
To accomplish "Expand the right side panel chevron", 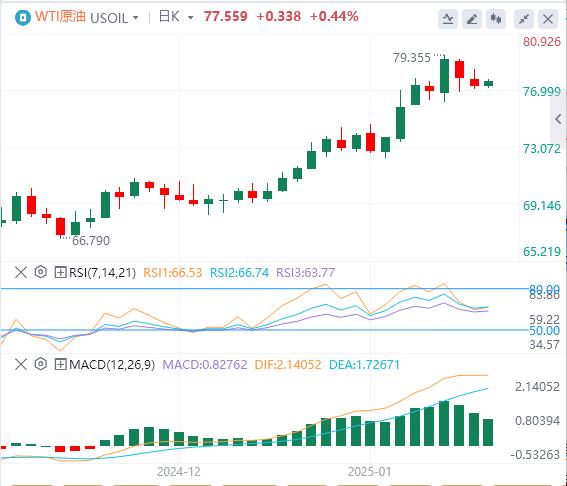I will 558,119.
